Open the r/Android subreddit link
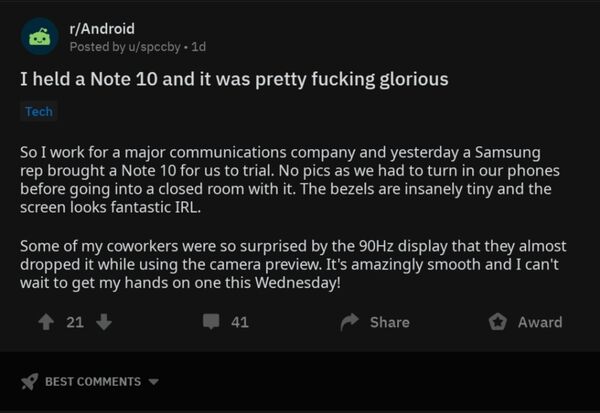600x413 pixels. 101,29
